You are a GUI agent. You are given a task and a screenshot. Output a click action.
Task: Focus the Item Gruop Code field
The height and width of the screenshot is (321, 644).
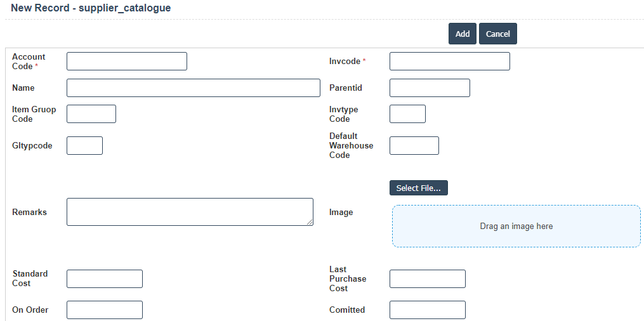pos(91,114)
